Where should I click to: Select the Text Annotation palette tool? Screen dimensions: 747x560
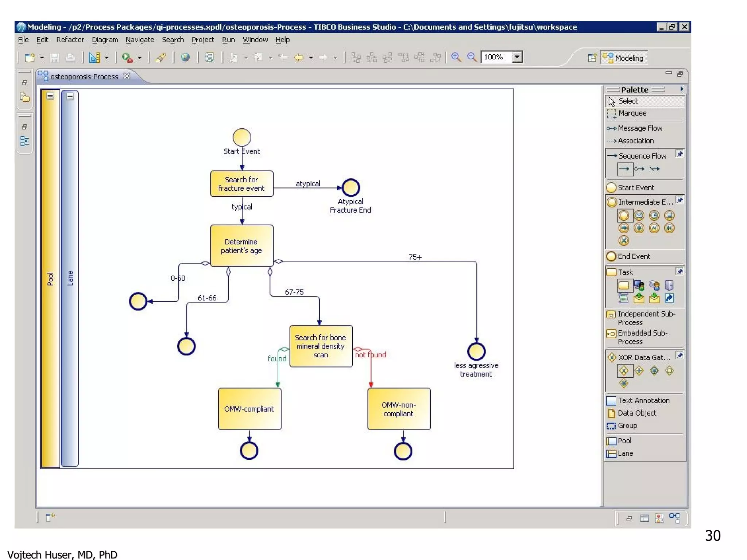pos(643,400)
